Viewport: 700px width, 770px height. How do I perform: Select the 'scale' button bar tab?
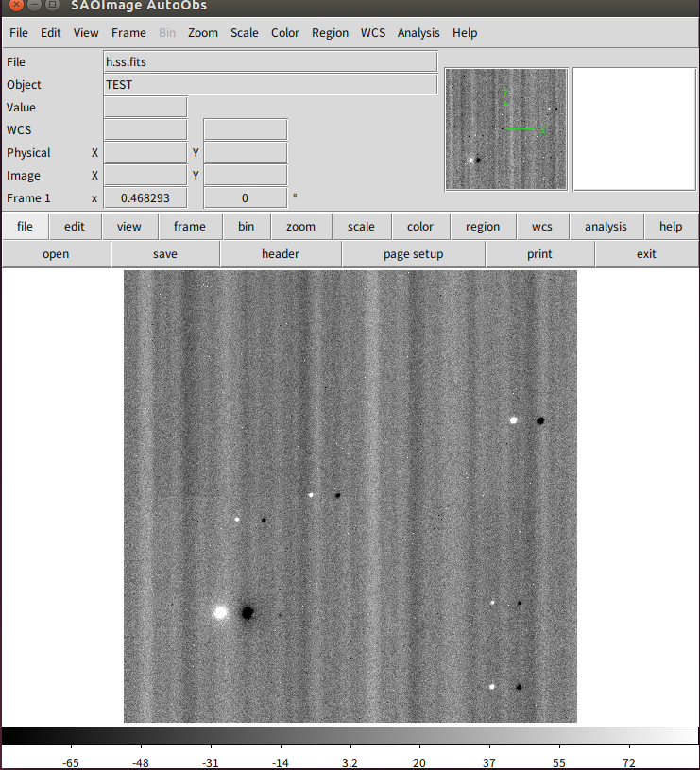tap(361, 227)
